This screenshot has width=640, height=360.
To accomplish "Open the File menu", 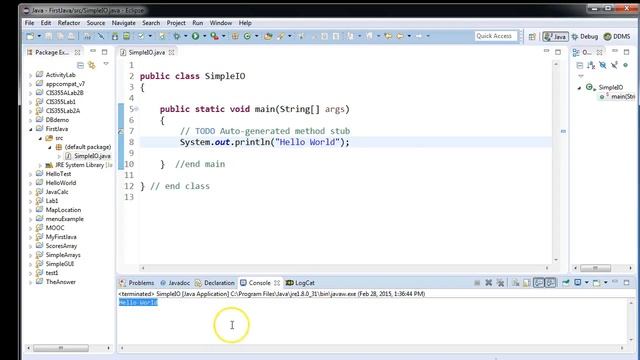I will point(29,23).
